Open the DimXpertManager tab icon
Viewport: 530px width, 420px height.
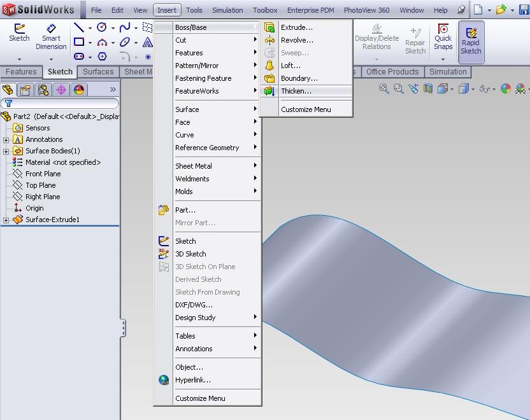coord(61,90)
